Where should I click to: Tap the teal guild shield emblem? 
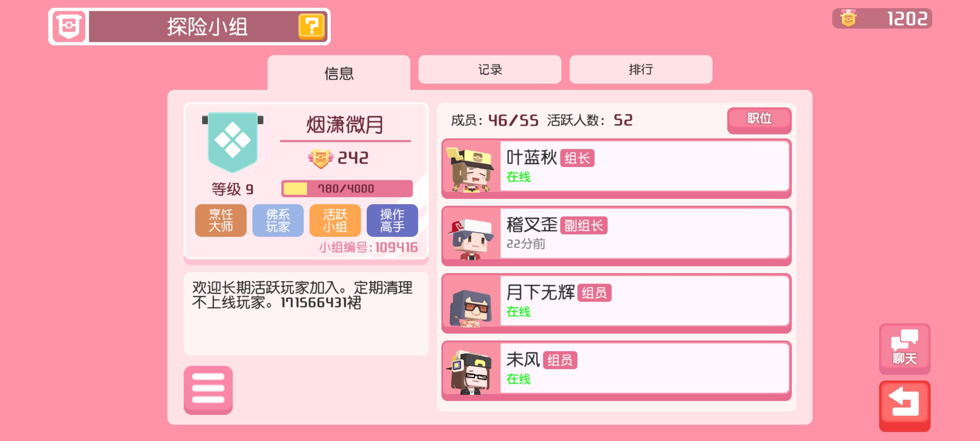point(232,142)
